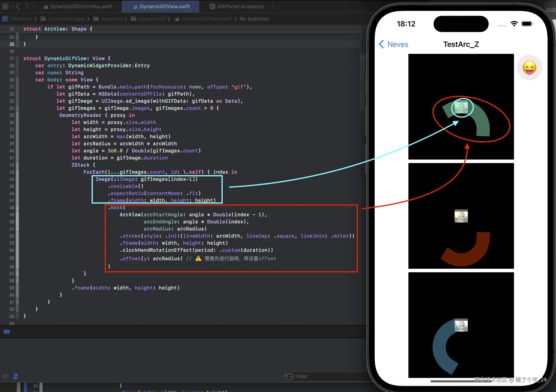
Task: Expand the DynamicWidget breadcrumb menu
Action: [67, 19]
